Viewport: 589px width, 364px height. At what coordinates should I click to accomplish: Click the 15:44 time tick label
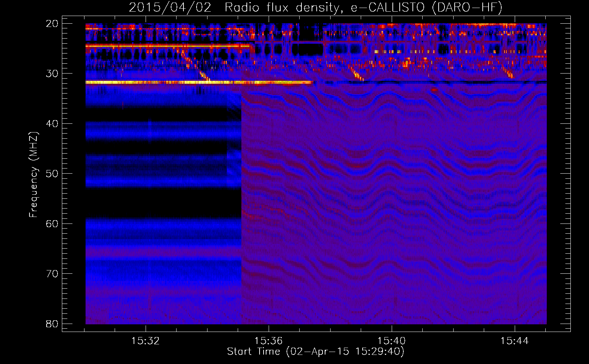click(515, 341)
